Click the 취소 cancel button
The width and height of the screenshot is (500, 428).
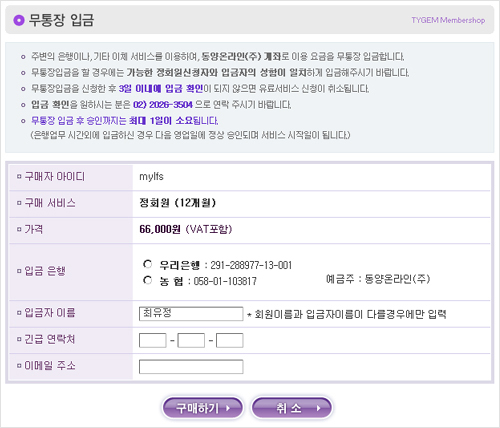(292, 408)
